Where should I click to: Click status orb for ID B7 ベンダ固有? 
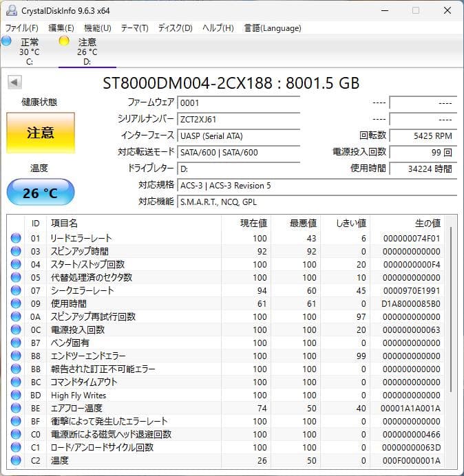[16, 343]
